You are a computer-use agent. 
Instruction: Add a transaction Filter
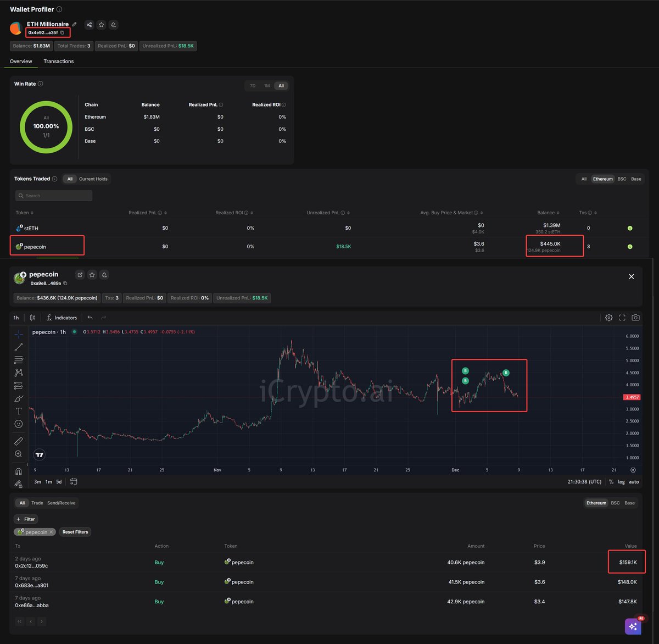[26, 519]
